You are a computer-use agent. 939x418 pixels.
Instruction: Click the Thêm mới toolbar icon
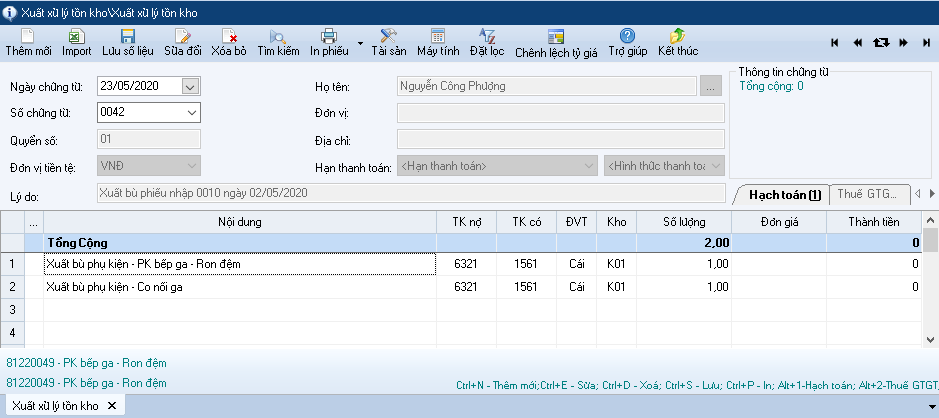28,42
